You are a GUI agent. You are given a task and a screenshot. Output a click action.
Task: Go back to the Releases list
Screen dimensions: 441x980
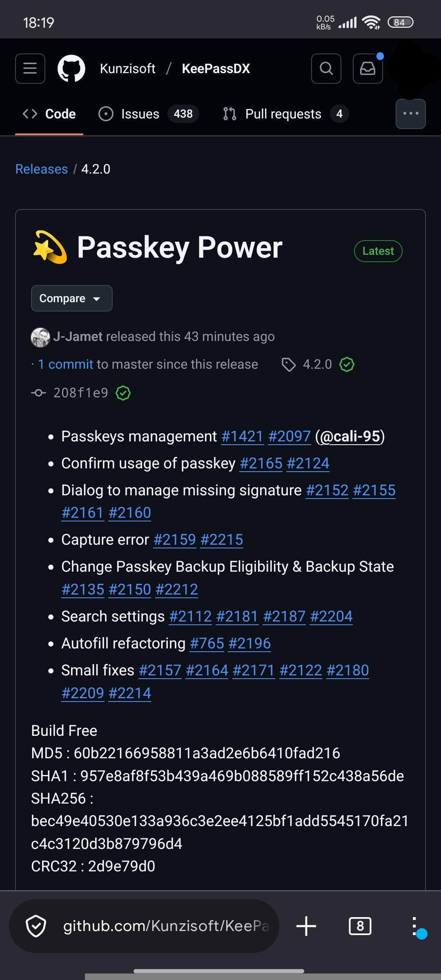[42, 169]
